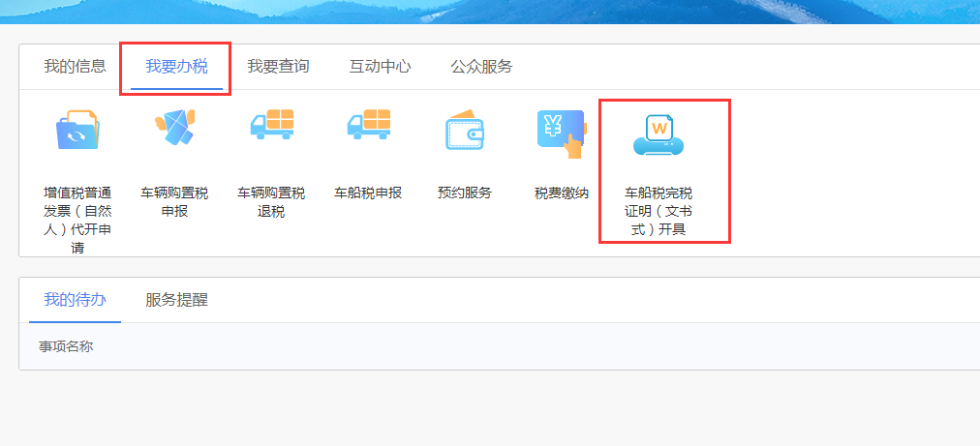Open the 预约服务 wallet icon
Image resolution: width=980 pixels, height=446 pixels.
click(x=465, y=131)
